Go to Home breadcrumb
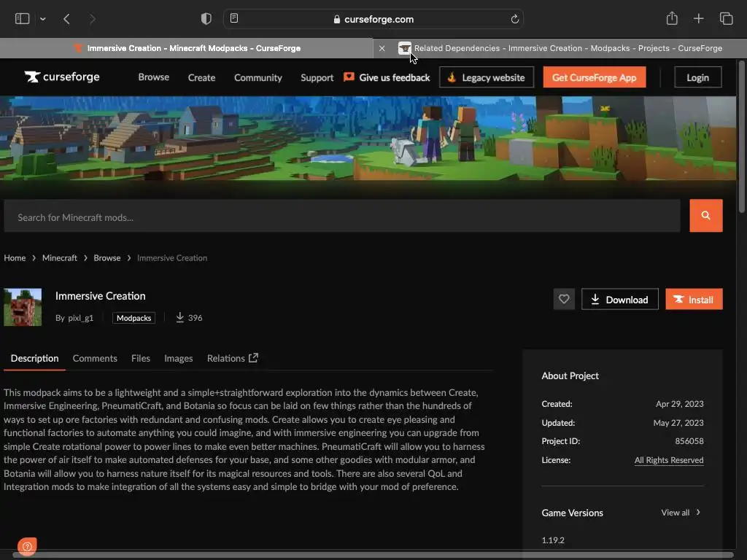The image size is (747, 560). [15, 257]
